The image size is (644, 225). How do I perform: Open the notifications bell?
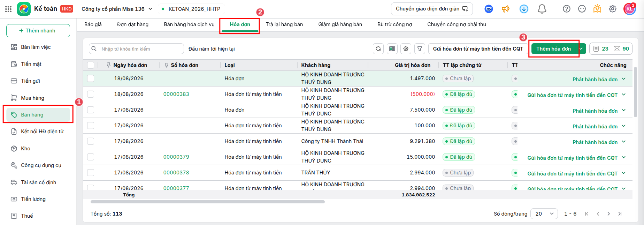[x=542, y=9]
